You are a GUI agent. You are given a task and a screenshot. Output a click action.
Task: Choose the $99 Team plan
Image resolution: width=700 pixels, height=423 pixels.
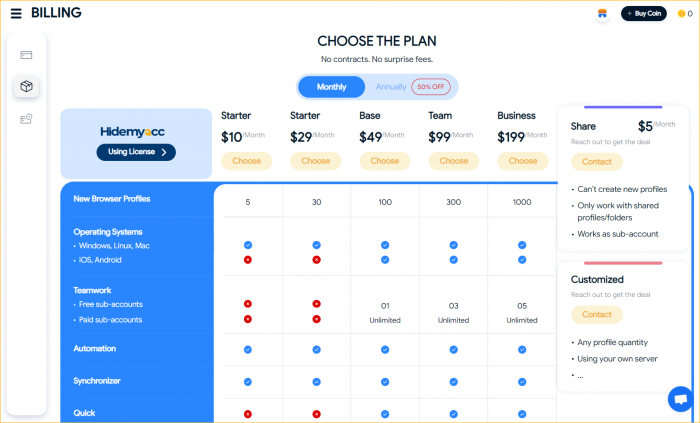tap(454, 161)
